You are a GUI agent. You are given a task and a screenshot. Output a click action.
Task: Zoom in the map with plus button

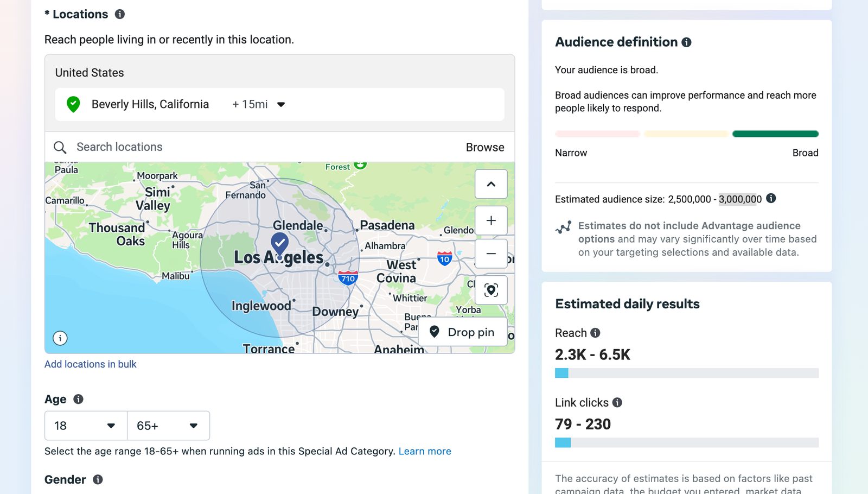(x=491, y=220)
